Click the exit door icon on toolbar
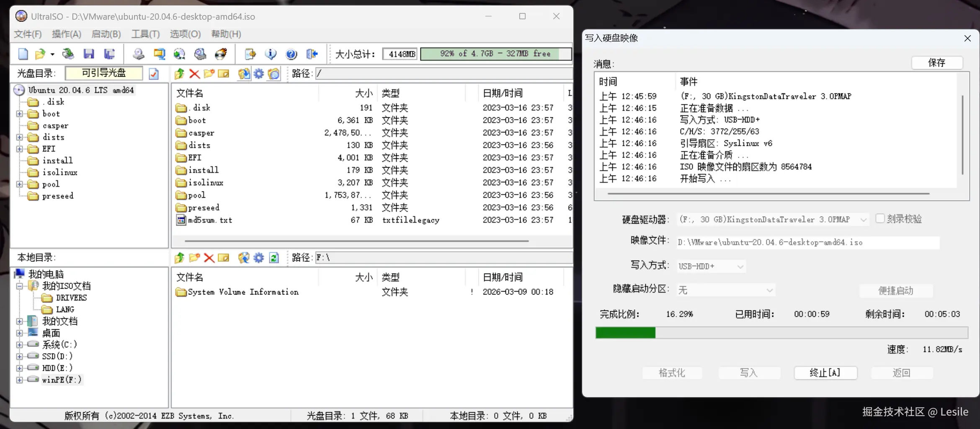The height and width of the screenshot is (429, 980). 311,54
